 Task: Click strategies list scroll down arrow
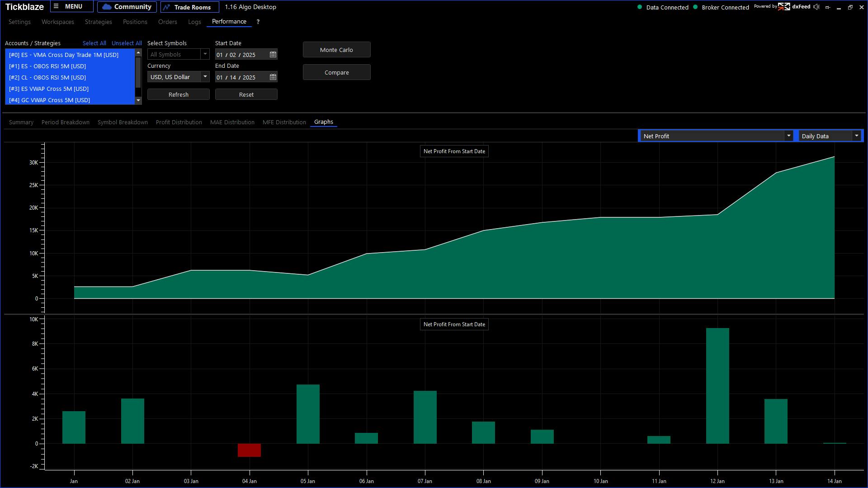click(x=138, y=100)
